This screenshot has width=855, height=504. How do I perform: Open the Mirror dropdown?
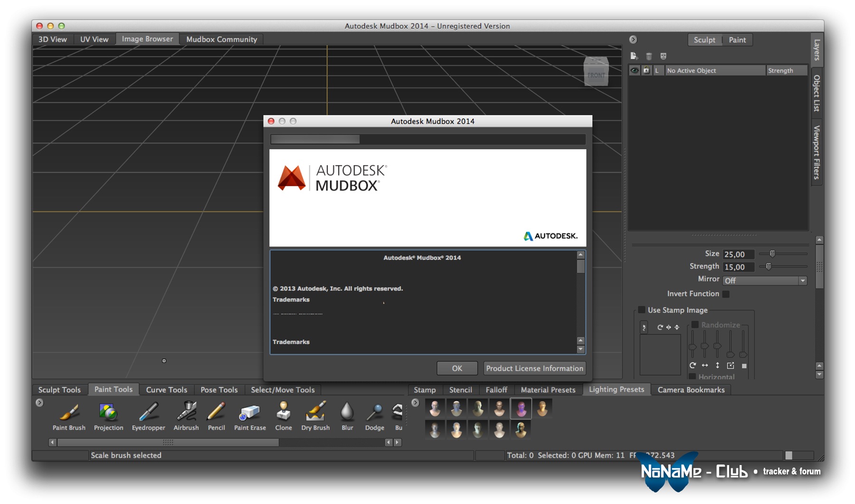click(764, 281)
